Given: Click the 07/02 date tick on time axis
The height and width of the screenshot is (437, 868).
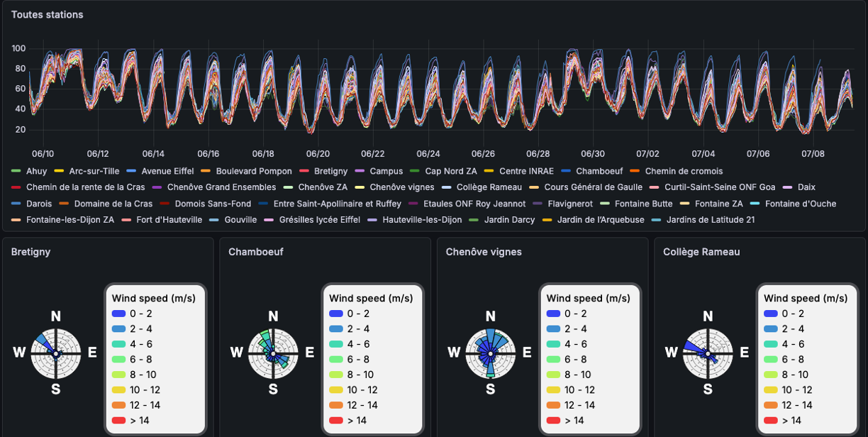Looking at the screenshot, I should (x=647, y=153).
